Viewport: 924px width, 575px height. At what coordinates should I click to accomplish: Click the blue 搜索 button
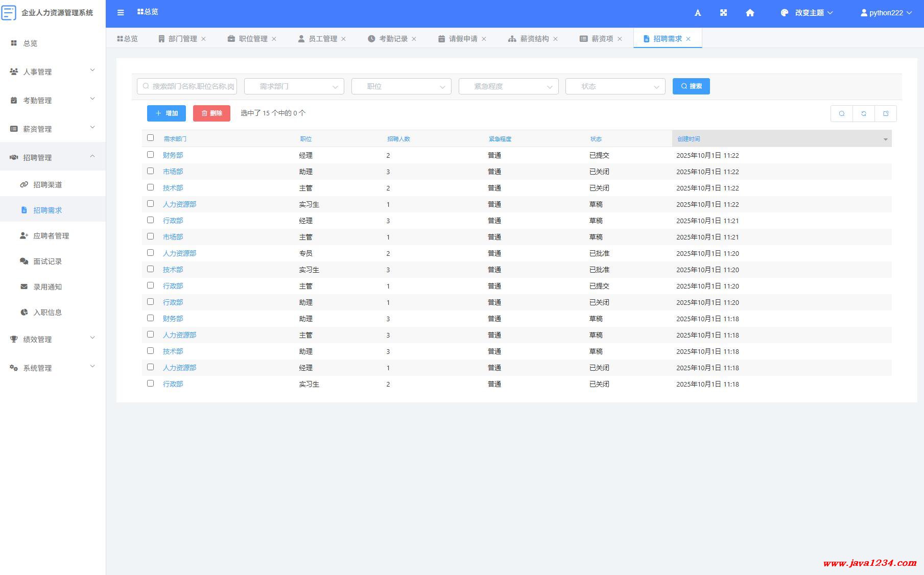(x=691, y=86)
